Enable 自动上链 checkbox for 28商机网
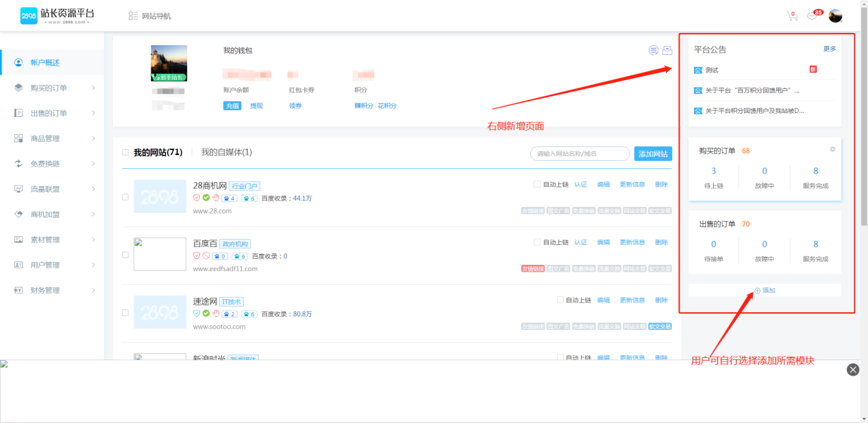The width and height of the screenshot is (868, 423). click(x=537, y=184)
